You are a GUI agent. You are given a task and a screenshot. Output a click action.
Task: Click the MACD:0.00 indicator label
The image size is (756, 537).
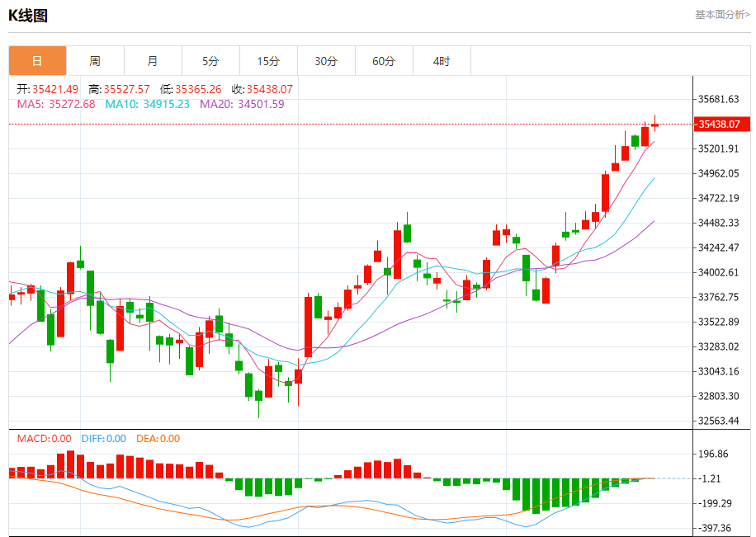44,439
